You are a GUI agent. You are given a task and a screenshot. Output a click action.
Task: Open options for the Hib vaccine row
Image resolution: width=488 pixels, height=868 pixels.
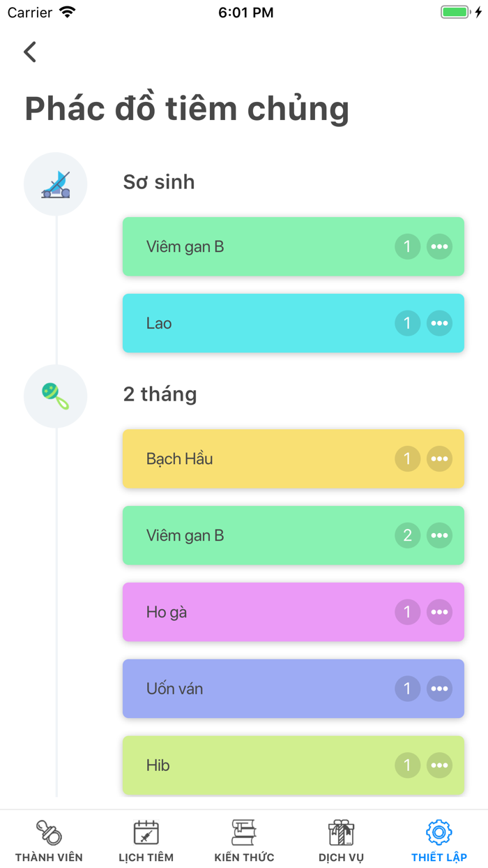[440, 765]
